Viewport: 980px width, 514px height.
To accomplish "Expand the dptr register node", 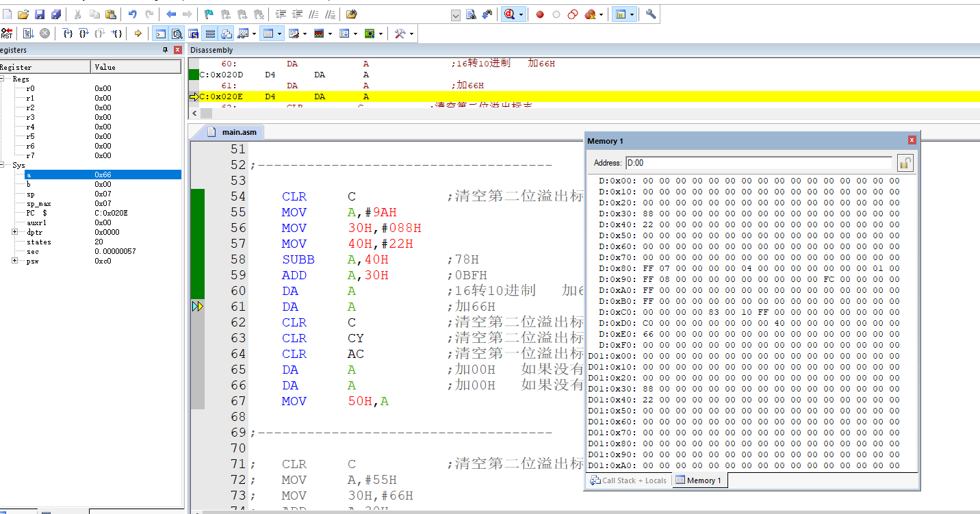I will [x=15, y=233].
